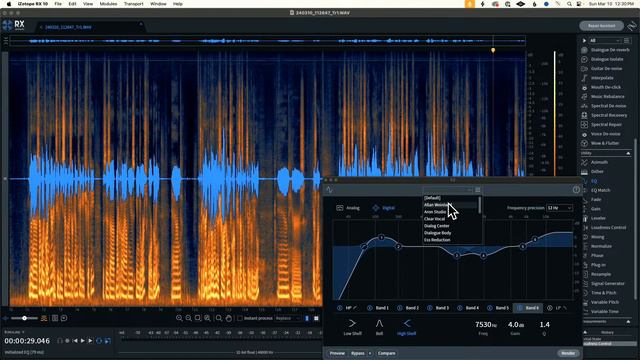640x360 pixels.
Task: Toggle Band 4 power button
Action: tap(460, 308)
